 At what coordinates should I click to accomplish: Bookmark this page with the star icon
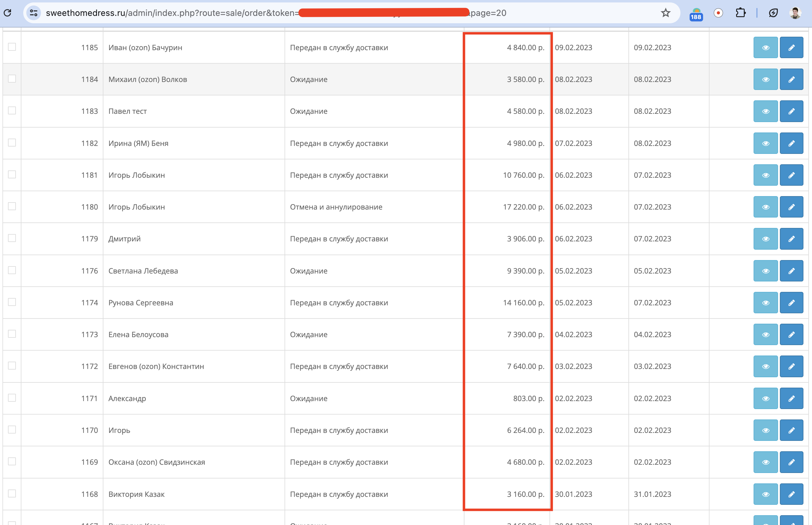click(x=665, y=13)
